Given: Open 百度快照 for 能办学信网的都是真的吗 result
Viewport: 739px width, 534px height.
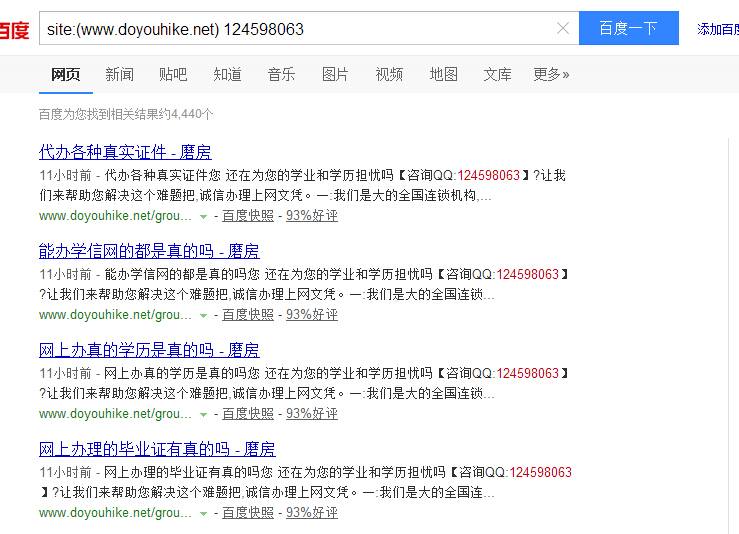Looking at the screenshot, I should pyautogui.click(x=248, y=315).
